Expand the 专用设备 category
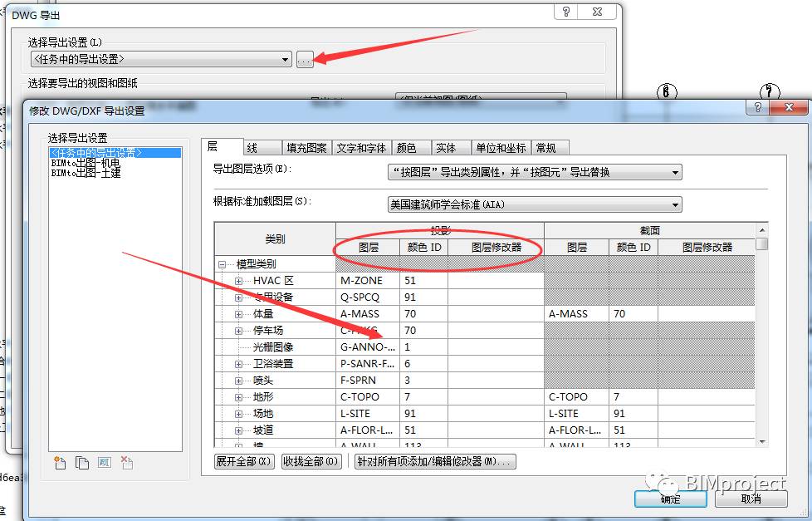 [x=239, y=297]
